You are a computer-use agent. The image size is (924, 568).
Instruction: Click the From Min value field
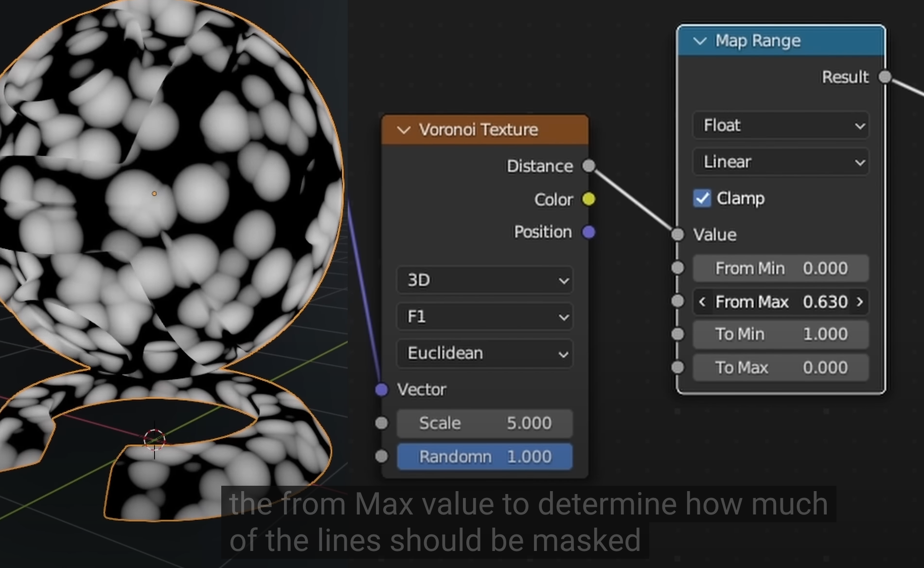781,268
